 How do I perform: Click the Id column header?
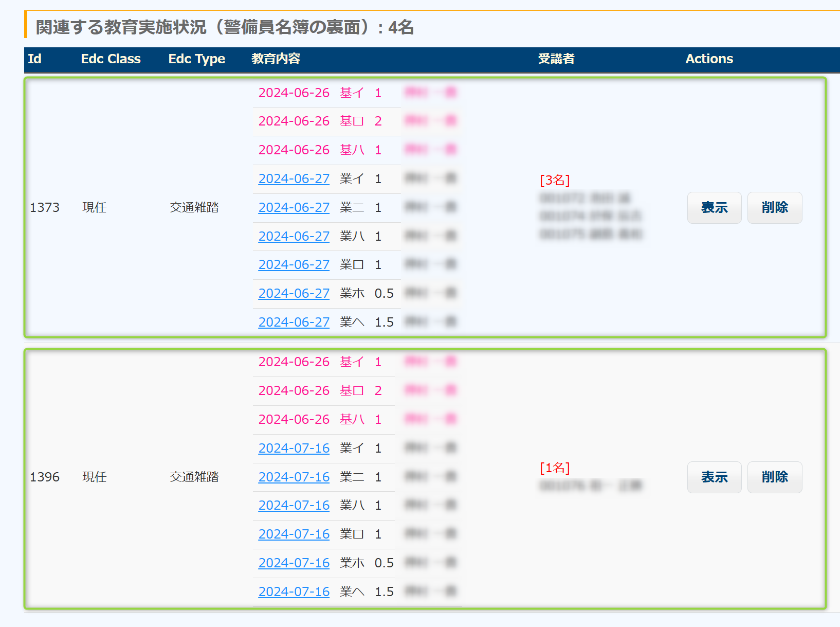34,59
